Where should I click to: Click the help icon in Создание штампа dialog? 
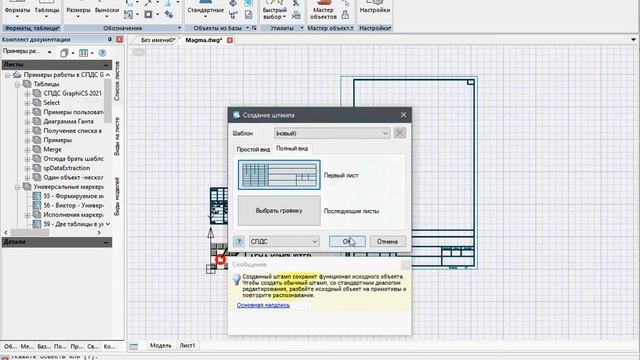click(239, 242)
